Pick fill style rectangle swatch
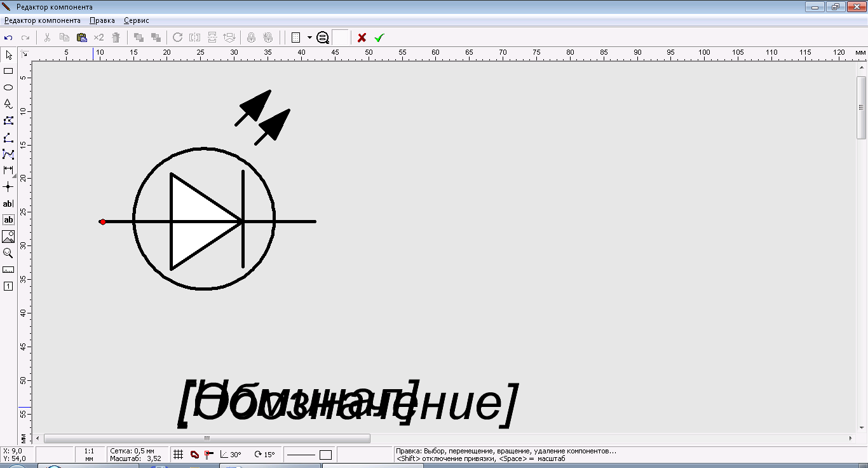This screenshot has height=468, width=868. [x=326, y=455]
